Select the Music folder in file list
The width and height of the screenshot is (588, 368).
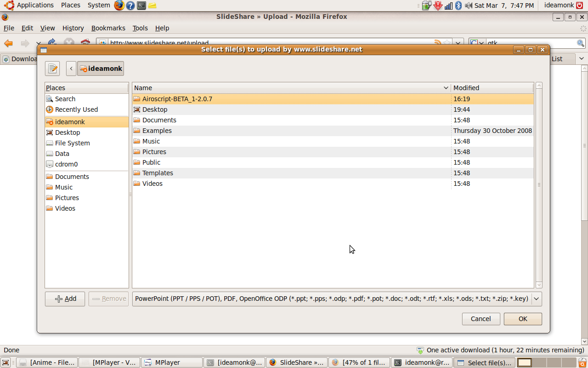tap(333, 141)
